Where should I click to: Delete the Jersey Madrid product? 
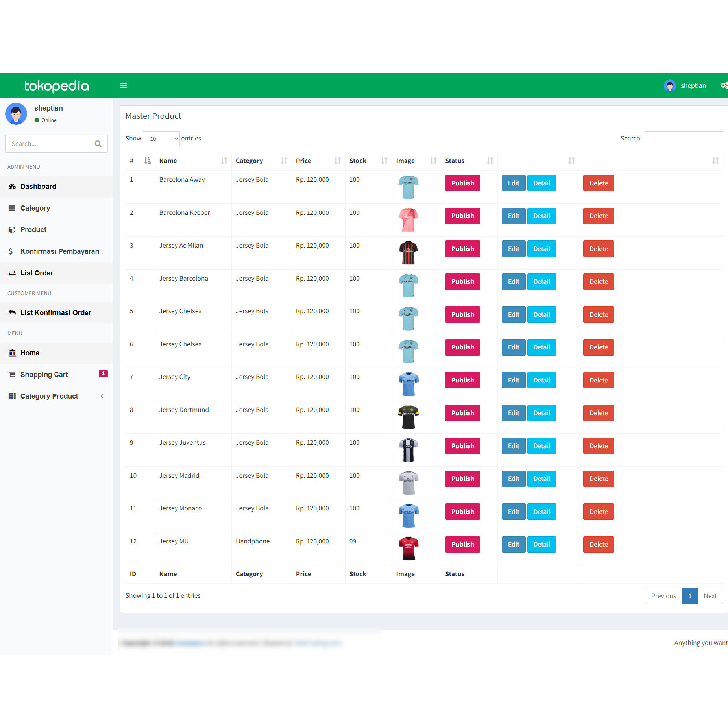tap(599, 479)
